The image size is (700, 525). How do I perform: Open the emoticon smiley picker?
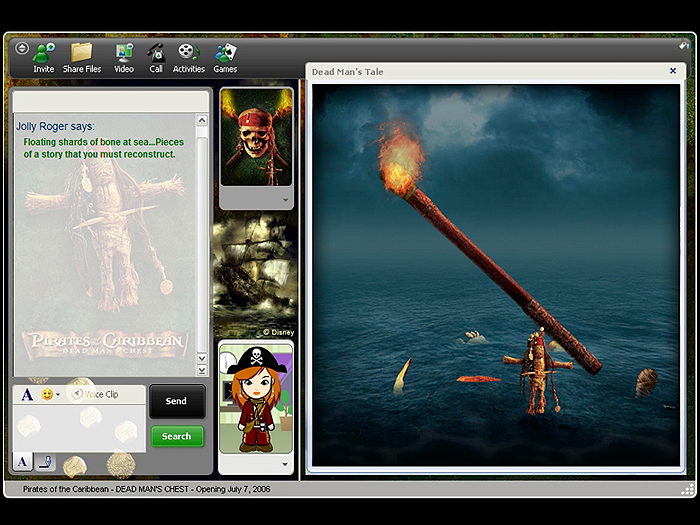[47, 394]
